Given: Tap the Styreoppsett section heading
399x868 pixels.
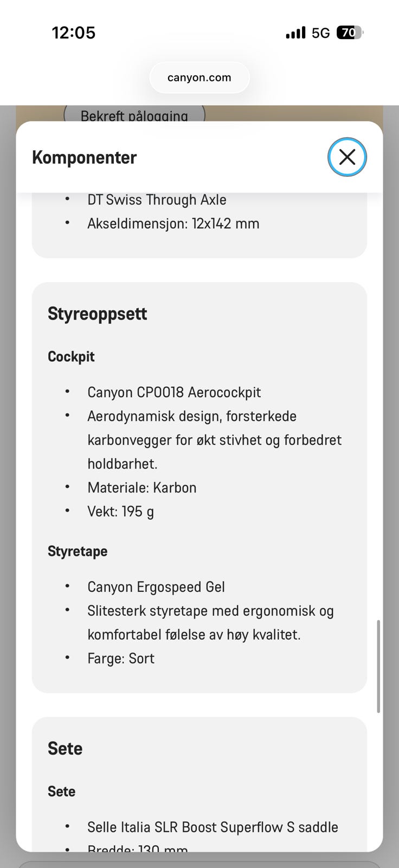Looking at the screenshot, I should tap(97, 314).
